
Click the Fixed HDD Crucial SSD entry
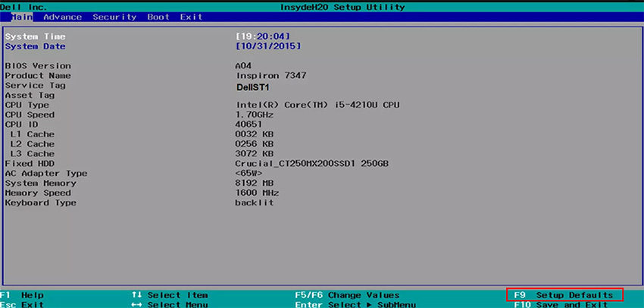tap(311, 164)
